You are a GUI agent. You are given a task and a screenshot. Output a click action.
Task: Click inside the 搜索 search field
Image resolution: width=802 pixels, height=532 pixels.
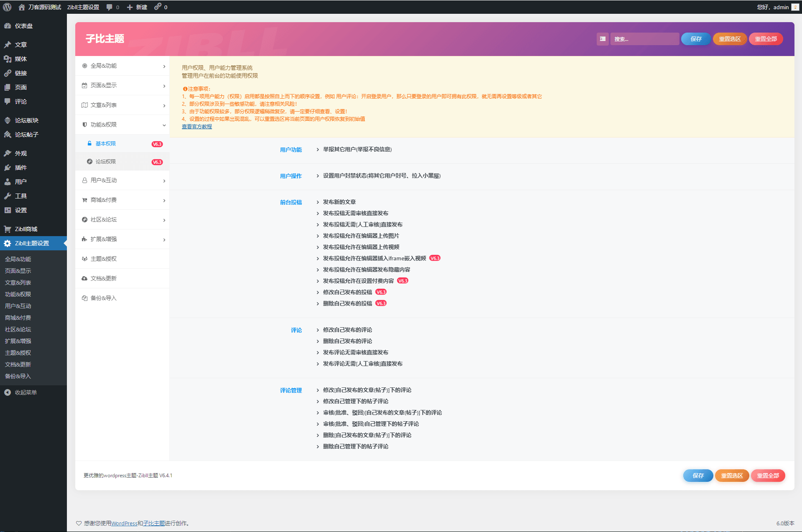tap(645, 39)
